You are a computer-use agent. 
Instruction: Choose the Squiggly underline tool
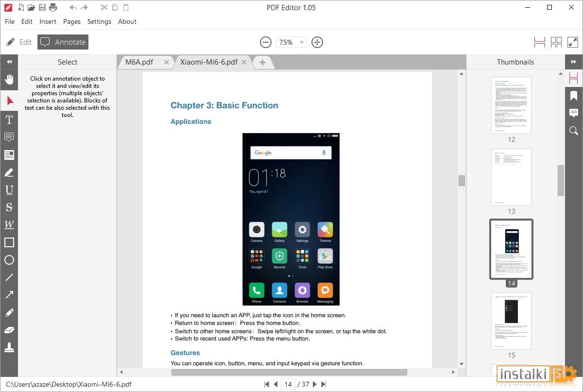(9, 225)
